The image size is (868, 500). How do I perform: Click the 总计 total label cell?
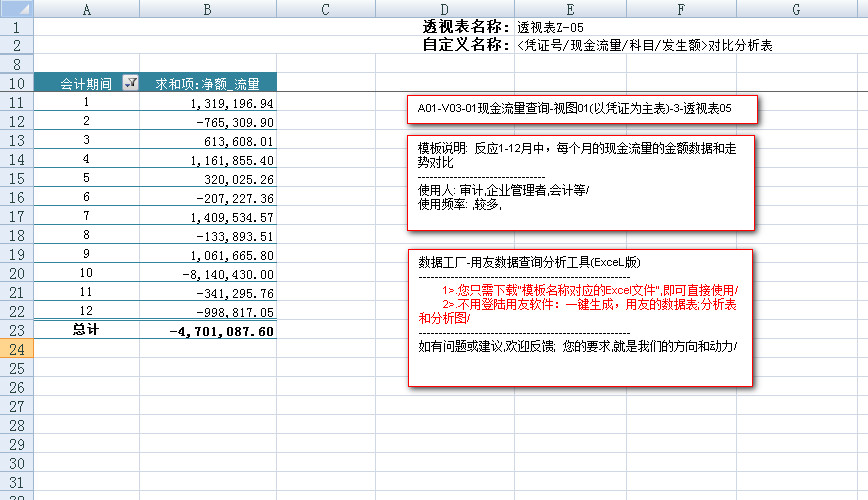(86, 330)
